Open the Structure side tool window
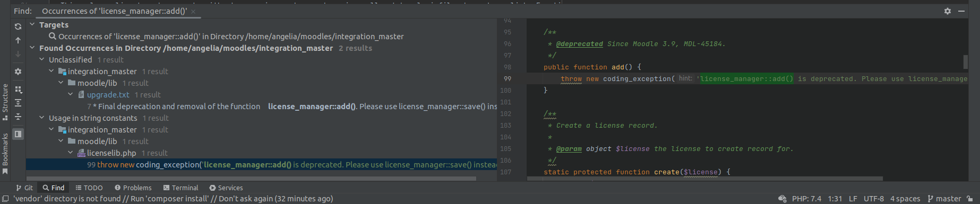Image resolution: width=980 pixels, height=204 pixels. pyautogui.click(x=5, y=102)
